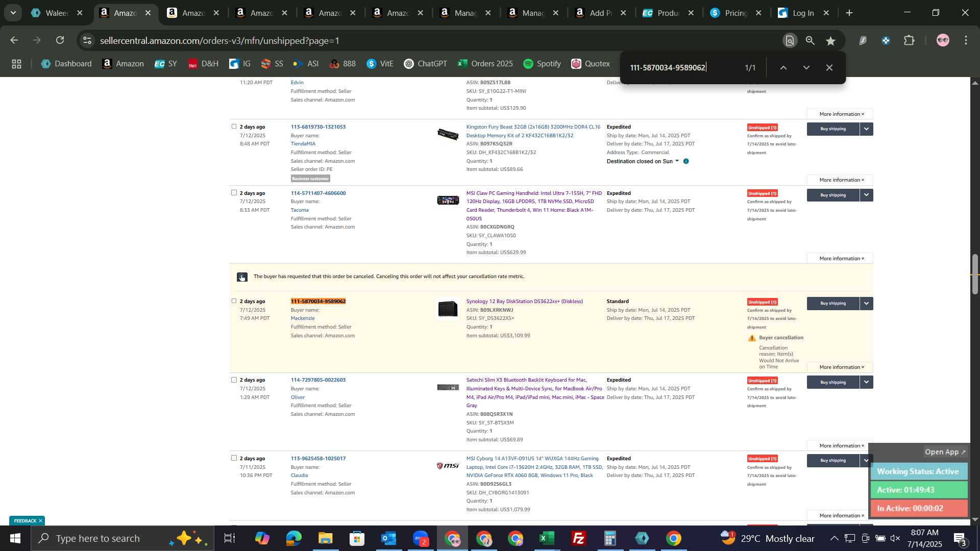Expand Buy shipping dropdown for Kingston order

click(867, 129)
